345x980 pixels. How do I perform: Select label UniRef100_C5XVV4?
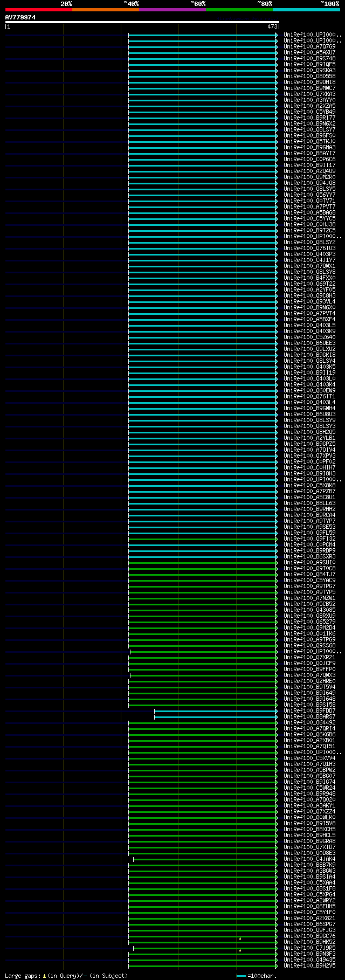(x=309, y=758)
